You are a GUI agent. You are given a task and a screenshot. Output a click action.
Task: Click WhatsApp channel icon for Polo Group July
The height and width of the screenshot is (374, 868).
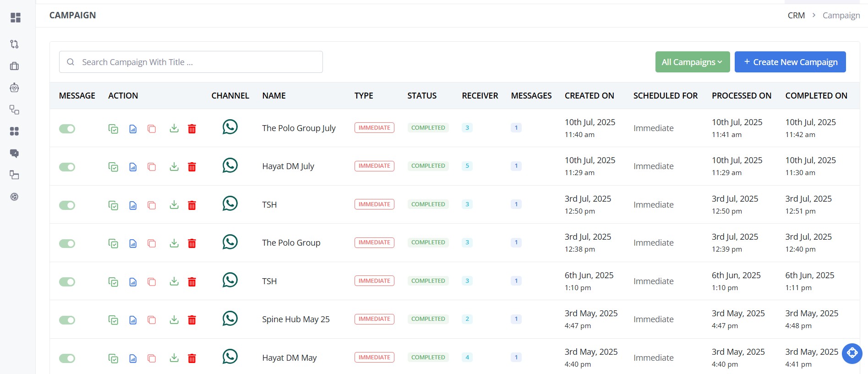[x=230, y=127]
